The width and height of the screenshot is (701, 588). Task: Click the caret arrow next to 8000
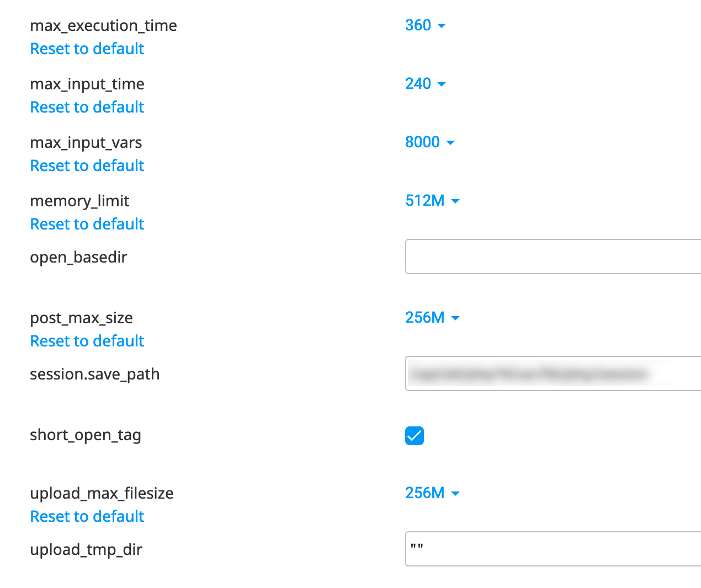(x=450, y=143)
